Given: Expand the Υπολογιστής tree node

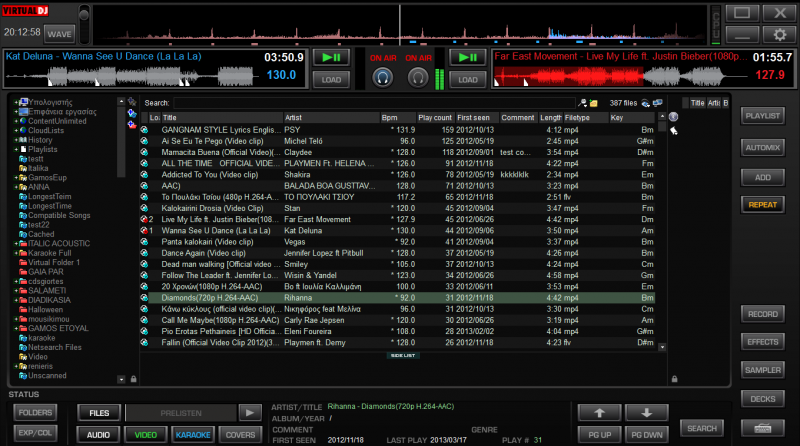Looking at the screenshot, I should coord(16,102).
